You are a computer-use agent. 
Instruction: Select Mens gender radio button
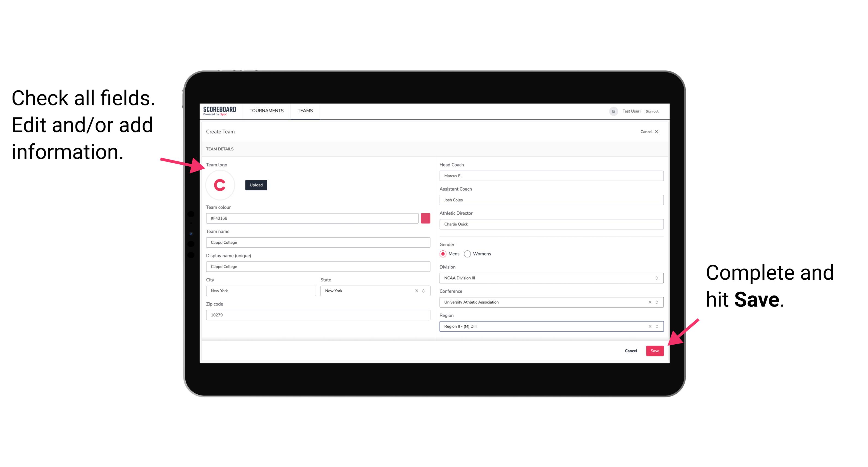click(x=443, y=254)
